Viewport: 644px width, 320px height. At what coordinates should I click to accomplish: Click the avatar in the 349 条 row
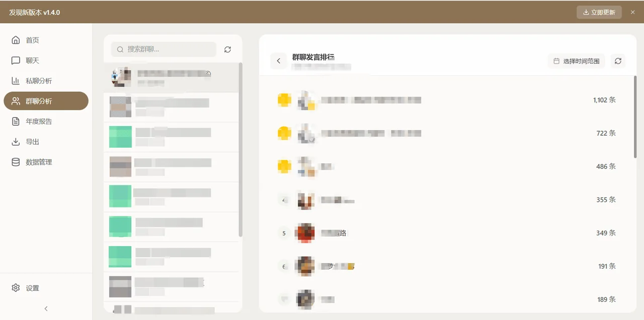[306, 233]
